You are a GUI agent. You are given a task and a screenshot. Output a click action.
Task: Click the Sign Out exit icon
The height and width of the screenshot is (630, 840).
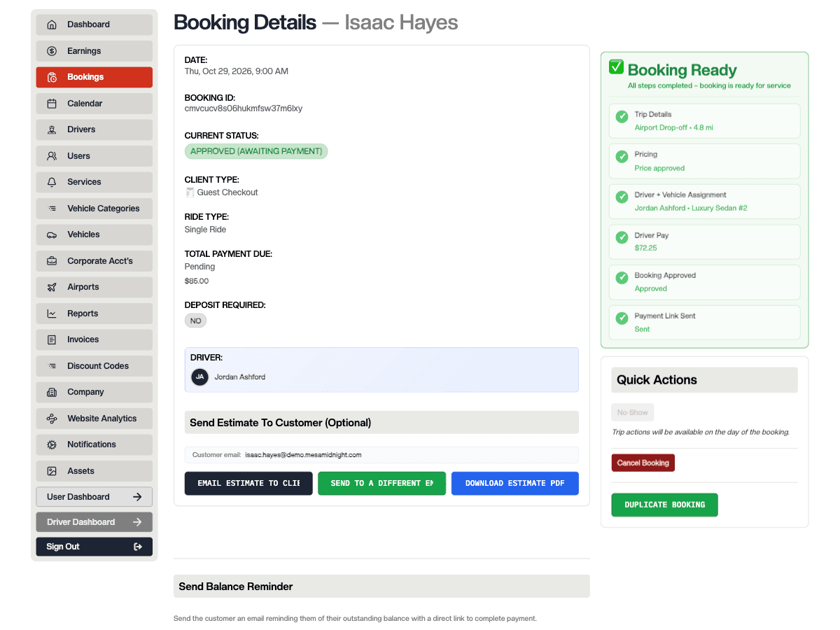[137, 547]
